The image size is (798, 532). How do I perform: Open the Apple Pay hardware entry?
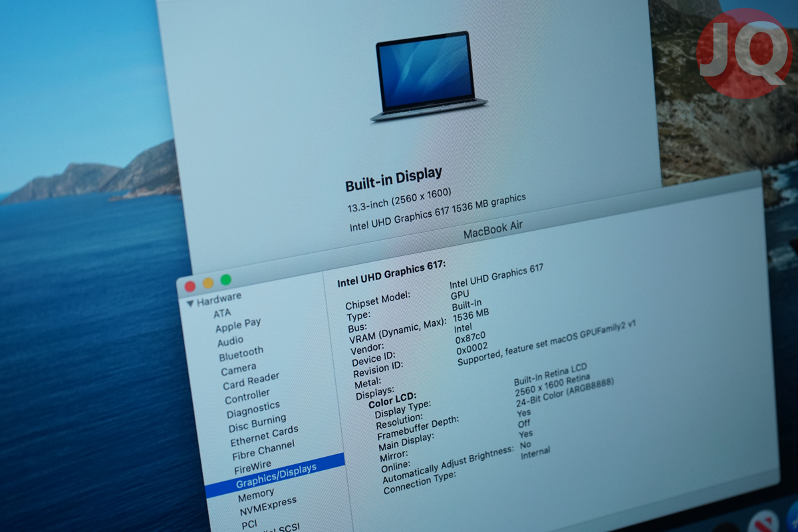click(x=237, y=325)
